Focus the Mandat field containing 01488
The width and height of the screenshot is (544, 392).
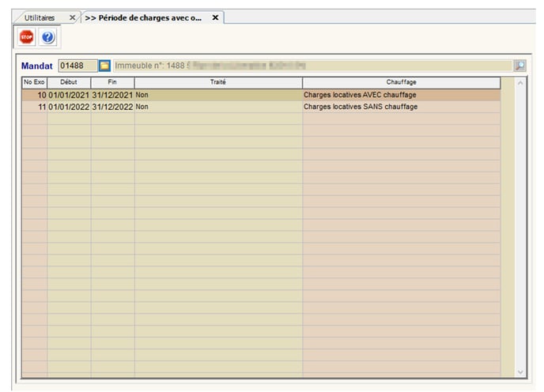tap(77, 66)
